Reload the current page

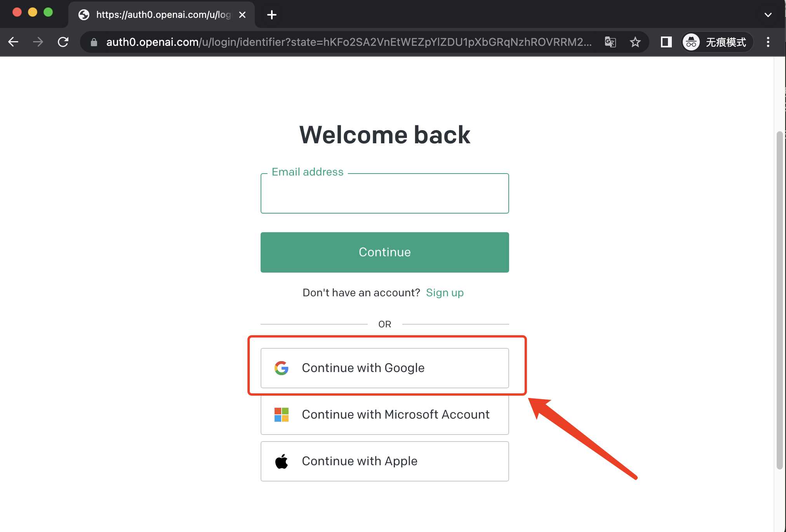[63, 42]
